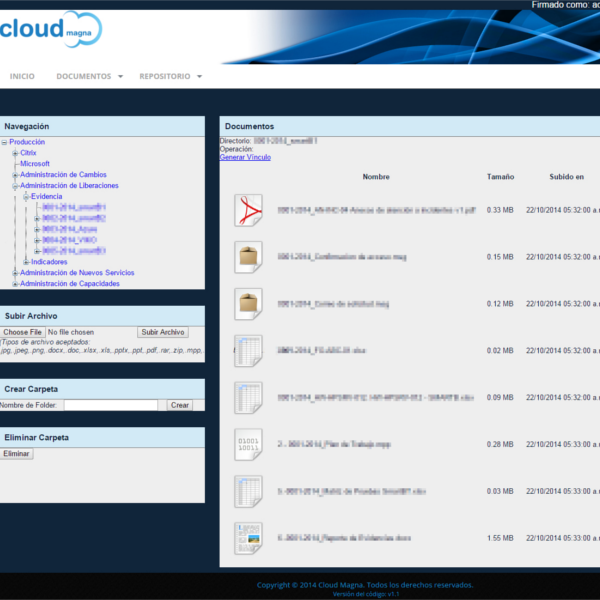Viewport: 600px width, 600px height.
Task: Select the Microsoft folder in the tree
Action: pyautogui.click(x=34, y=164)
